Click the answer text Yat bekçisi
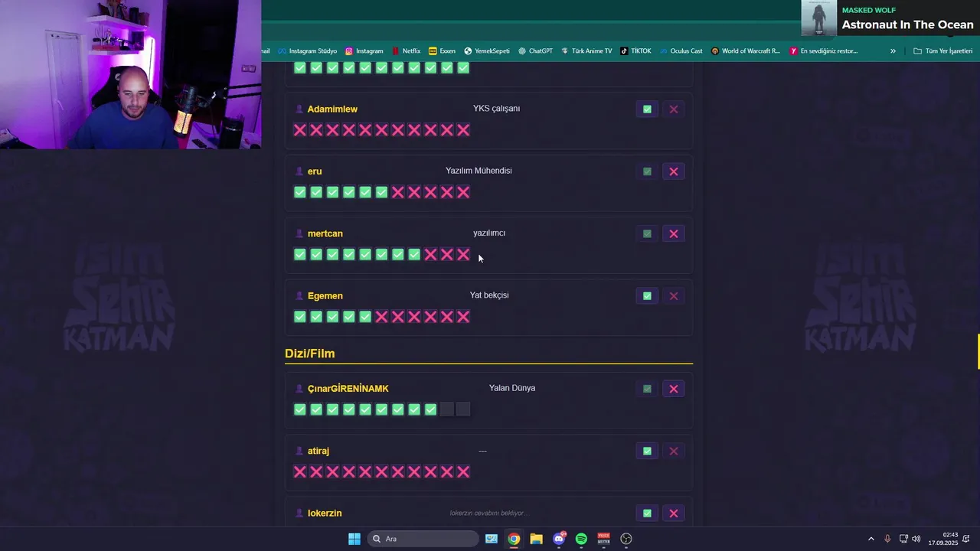Image resolution: width=980 pixels, height=551 pixels. [x=489, y=295]
